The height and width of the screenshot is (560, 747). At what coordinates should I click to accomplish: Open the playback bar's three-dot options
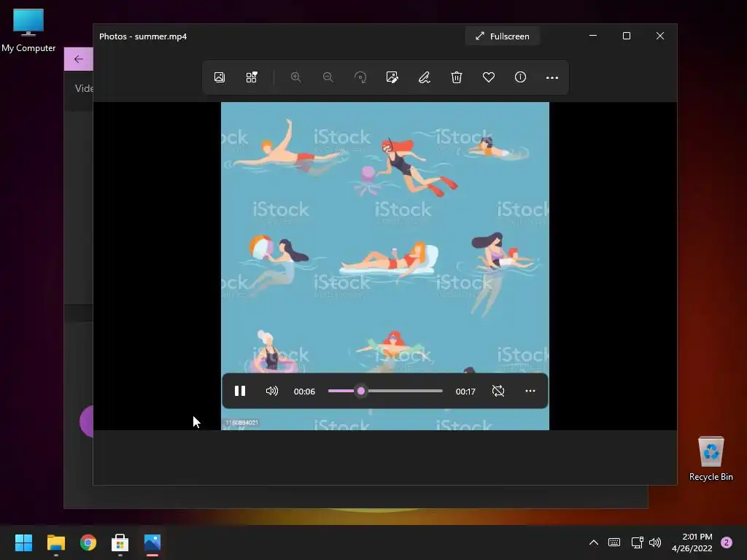530,391
